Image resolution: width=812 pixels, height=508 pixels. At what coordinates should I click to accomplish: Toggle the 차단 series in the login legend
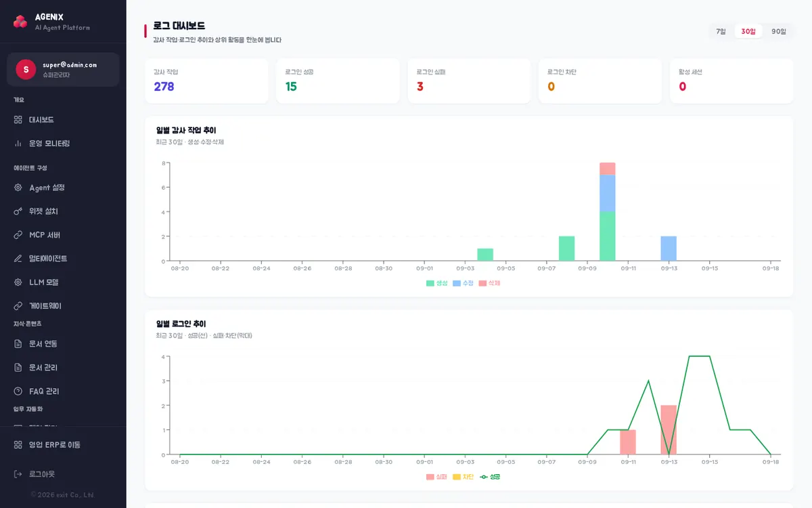click(x=464, y=477)
